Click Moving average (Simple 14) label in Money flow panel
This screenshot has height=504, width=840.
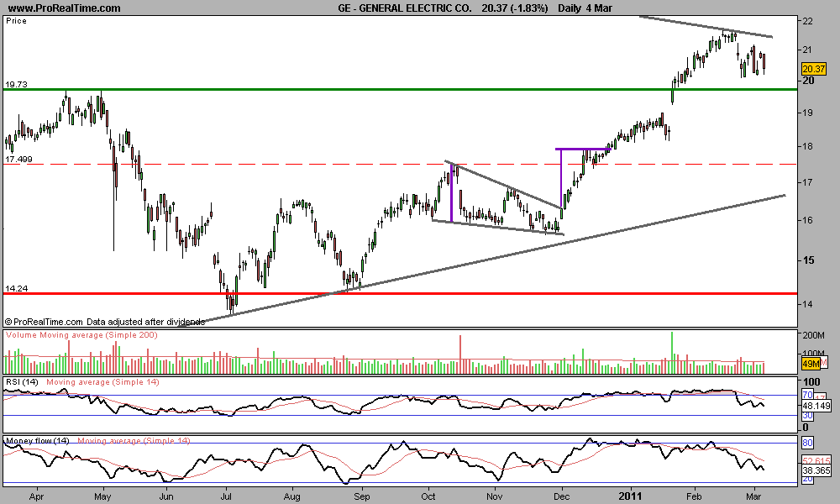click(134, 441)
